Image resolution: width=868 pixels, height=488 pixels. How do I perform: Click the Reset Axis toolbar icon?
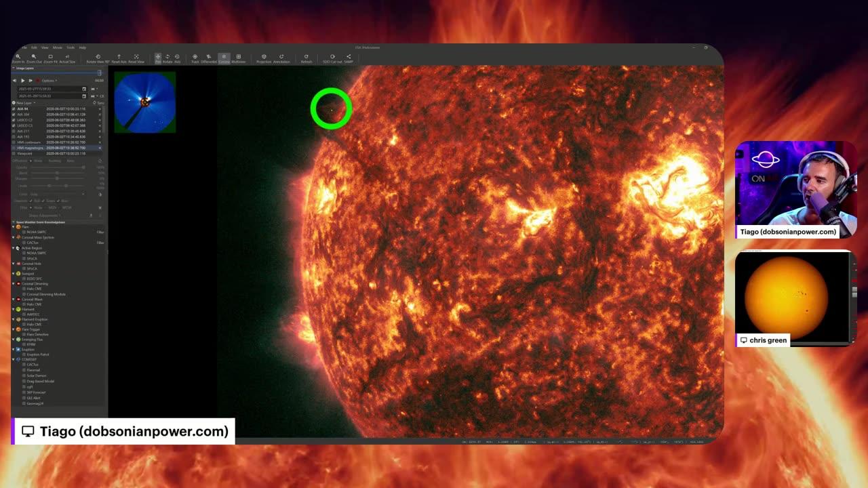pyautogui.click(x=119, y=58)
